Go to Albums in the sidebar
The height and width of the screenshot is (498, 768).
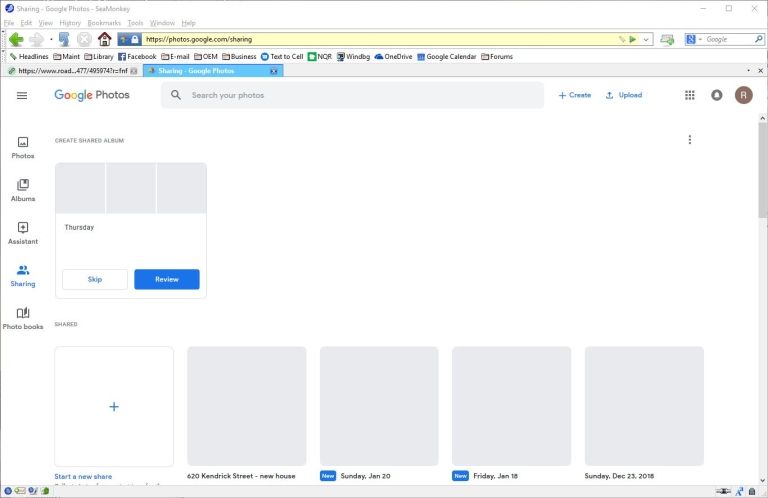(23, 190)
